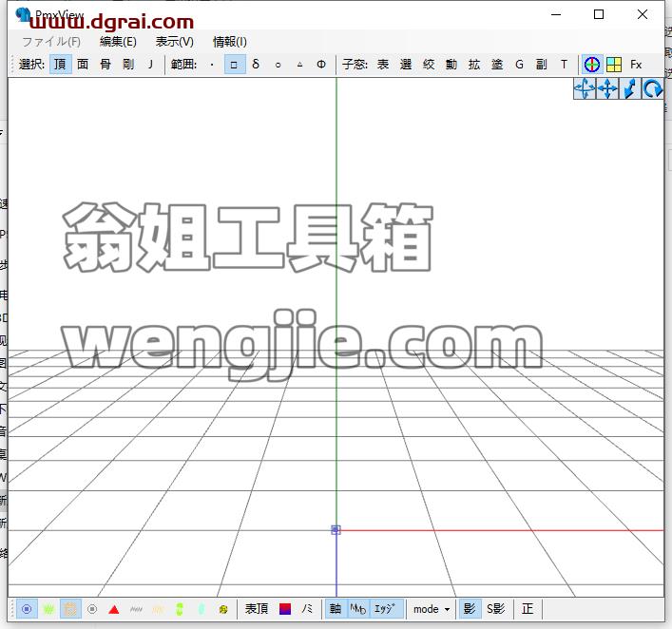
Task: Toggle bone selection 骨
Action: (106, 65)
